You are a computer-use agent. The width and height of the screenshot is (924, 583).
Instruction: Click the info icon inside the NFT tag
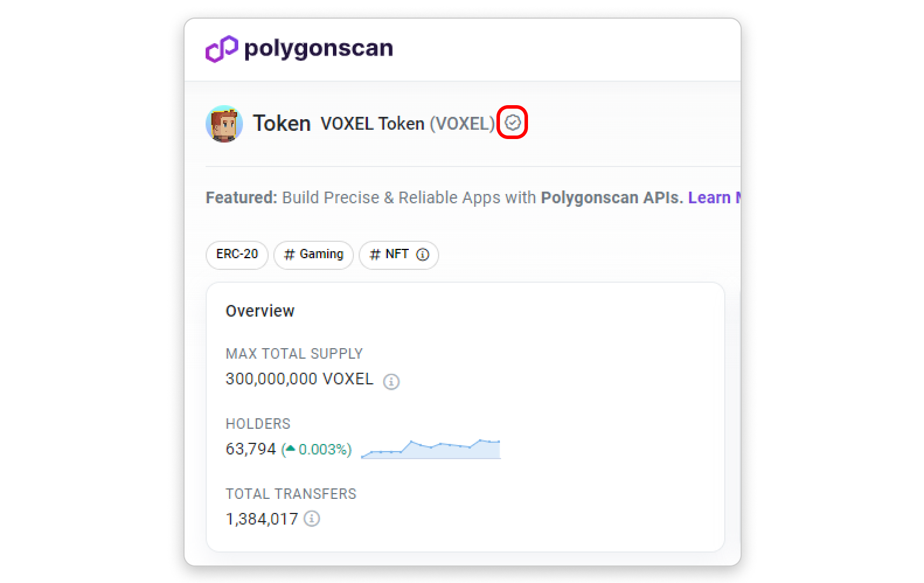pos(422,255)
